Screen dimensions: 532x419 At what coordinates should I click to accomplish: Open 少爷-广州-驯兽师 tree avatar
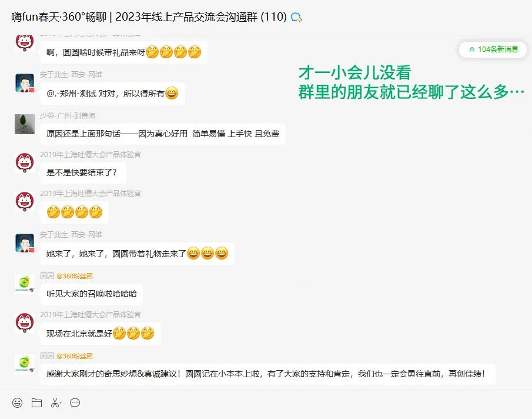[25, 124]
